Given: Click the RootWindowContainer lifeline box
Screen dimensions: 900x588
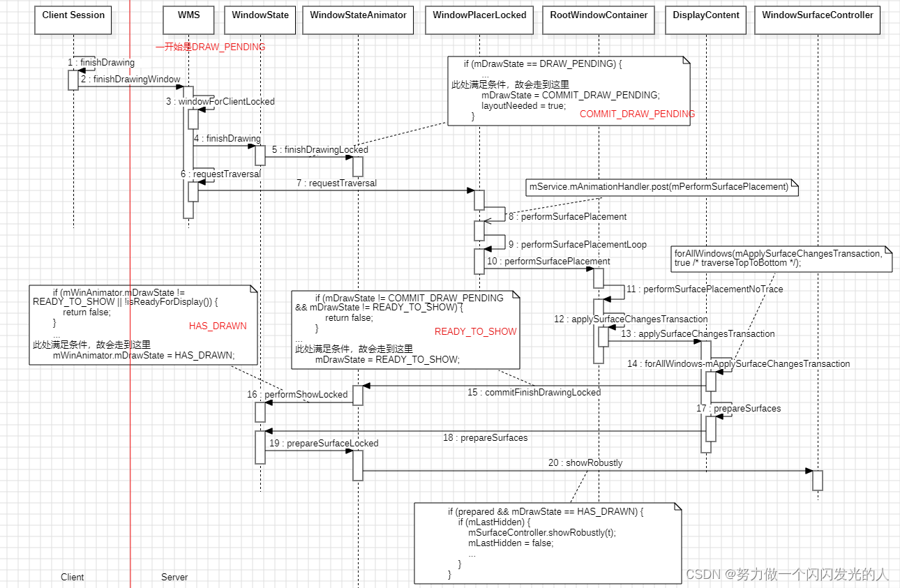Looking at the screenshot, I should point(598,20).
